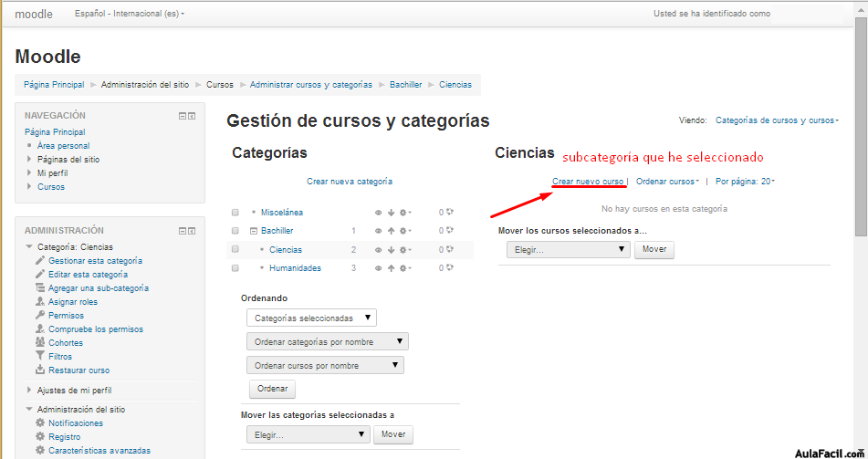Hide the Miscelánea category with eye icon
Screen dimensions: 868x459
(x=378, y=213)
